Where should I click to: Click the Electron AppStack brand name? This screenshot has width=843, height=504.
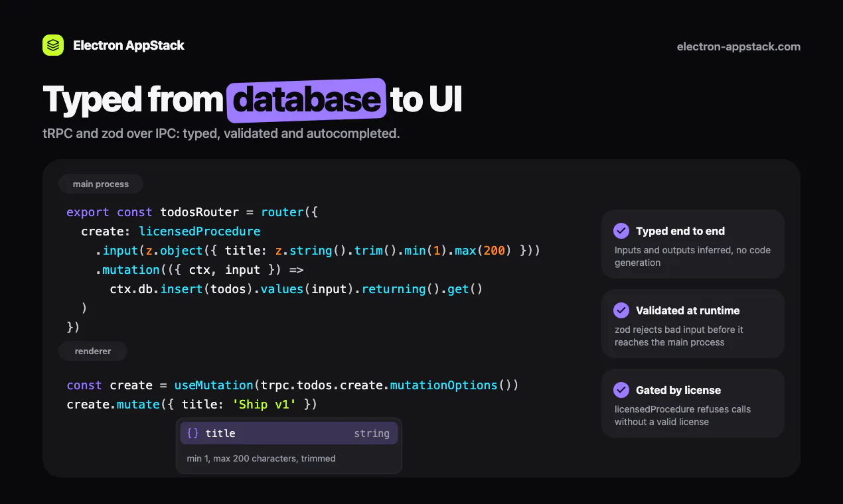pos(129,46)
